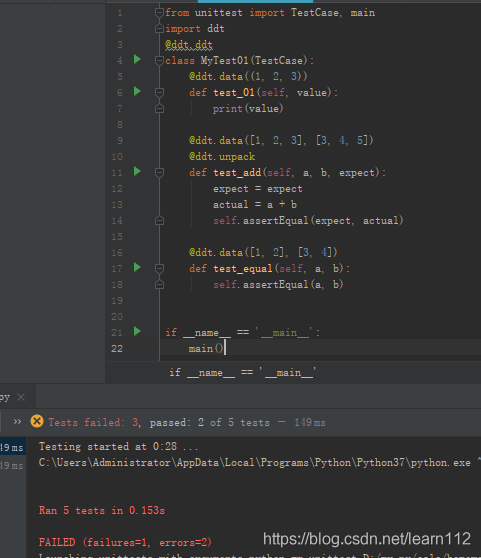Viewport: 481px width, 558px height.
Task: Collapse test_01 method fold marker
Action: [x=159, y=93]
